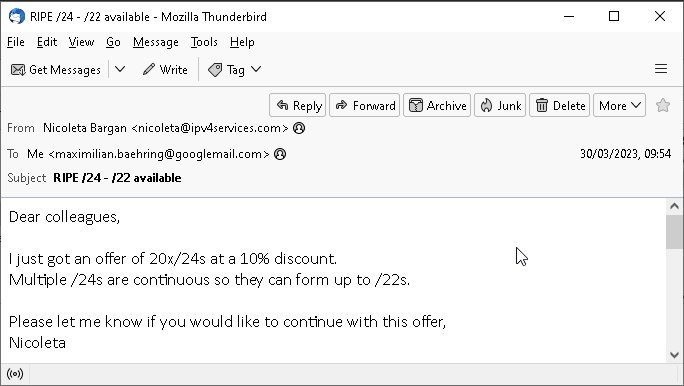Star this message with the star icon
684x386 pixels.
click(663, 105)
